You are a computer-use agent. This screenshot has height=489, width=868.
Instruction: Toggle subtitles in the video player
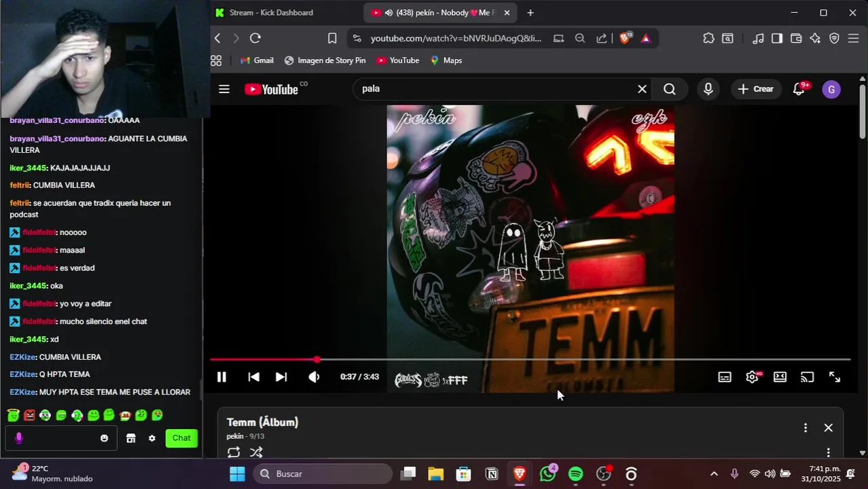coord(725,377)
